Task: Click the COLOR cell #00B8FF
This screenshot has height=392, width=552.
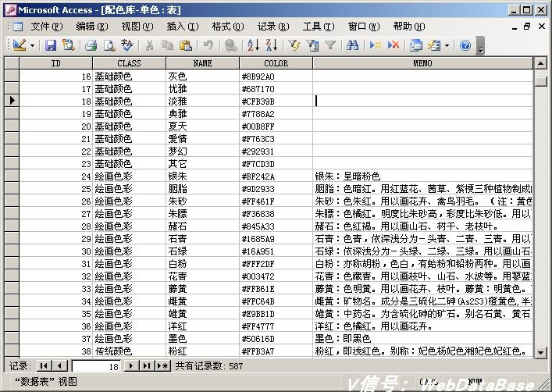Action: (276, 126)
